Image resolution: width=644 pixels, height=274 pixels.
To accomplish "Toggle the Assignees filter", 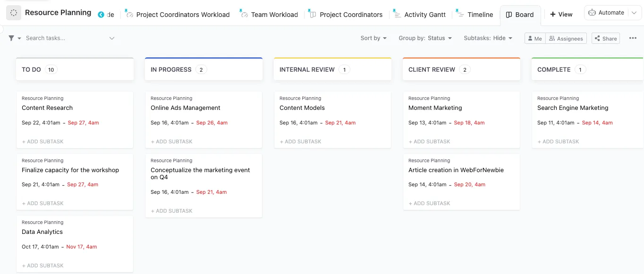I will pyautogui.click(x=566, y=39).
